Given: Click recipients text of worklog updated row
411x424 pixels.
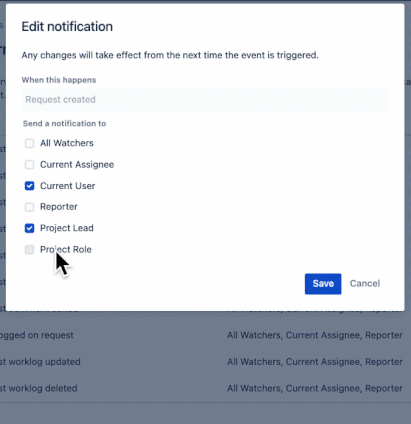Looking at the screenshot, I should 315,362.
